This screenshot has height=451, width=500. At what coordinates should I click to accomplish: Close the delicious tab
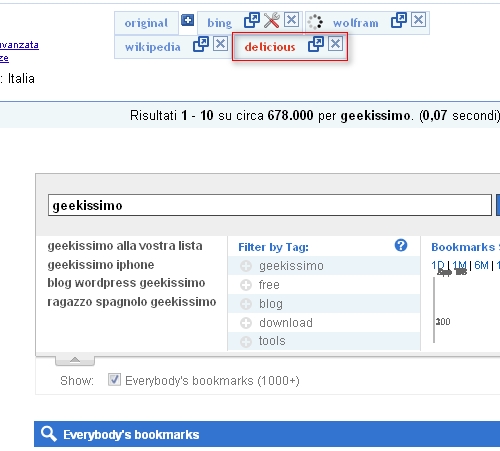tap(335, 44)
